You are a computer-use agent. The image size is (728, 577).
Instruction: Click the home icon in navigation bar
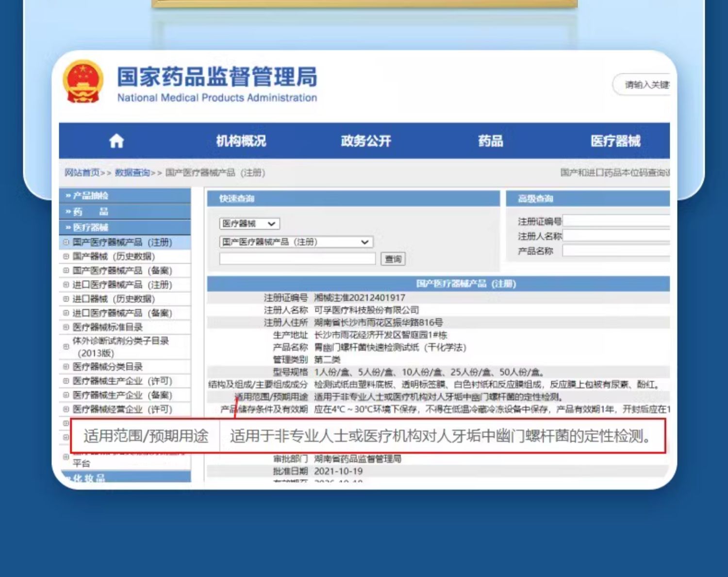click(x=116, y=141)
